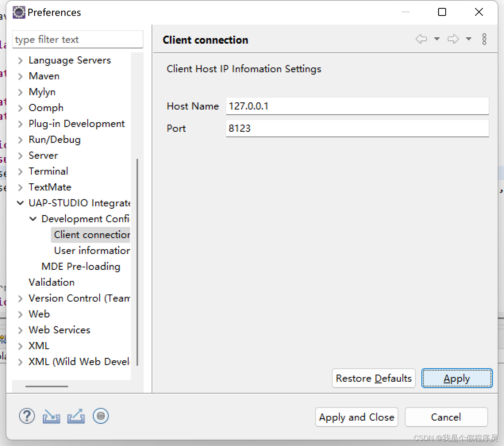This screenshot has width=504, height=446.
Task: Click the tree's horizontal scrollbar thumb
Action: 47,386
